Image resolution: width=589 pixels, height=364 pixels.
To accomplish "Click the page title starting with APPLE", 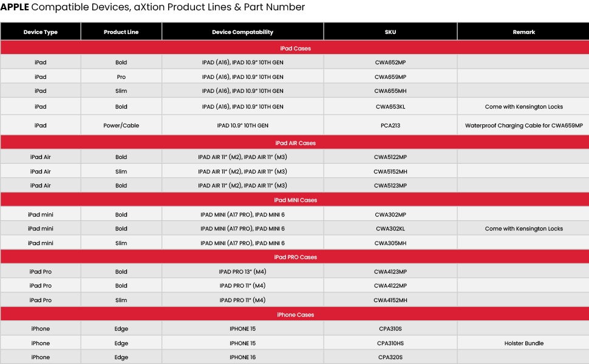I will (152, 7).
